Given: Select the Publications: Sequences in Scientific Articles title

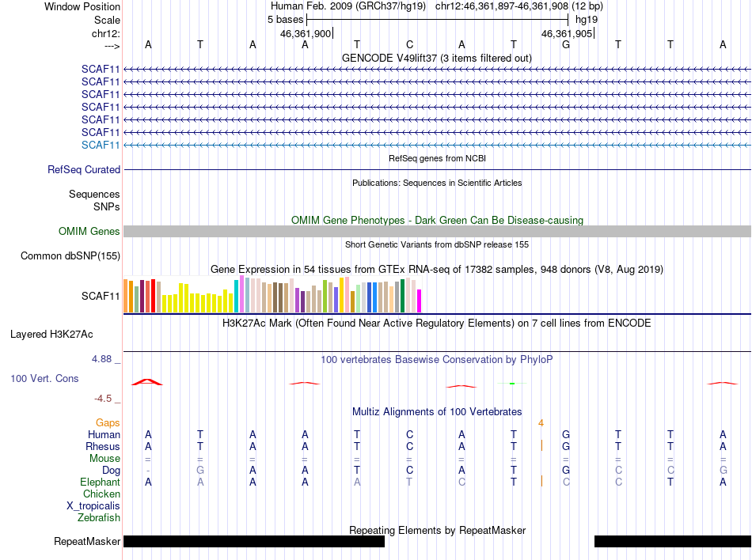Looking at the screenshot, I should click(x=437, y=183).
